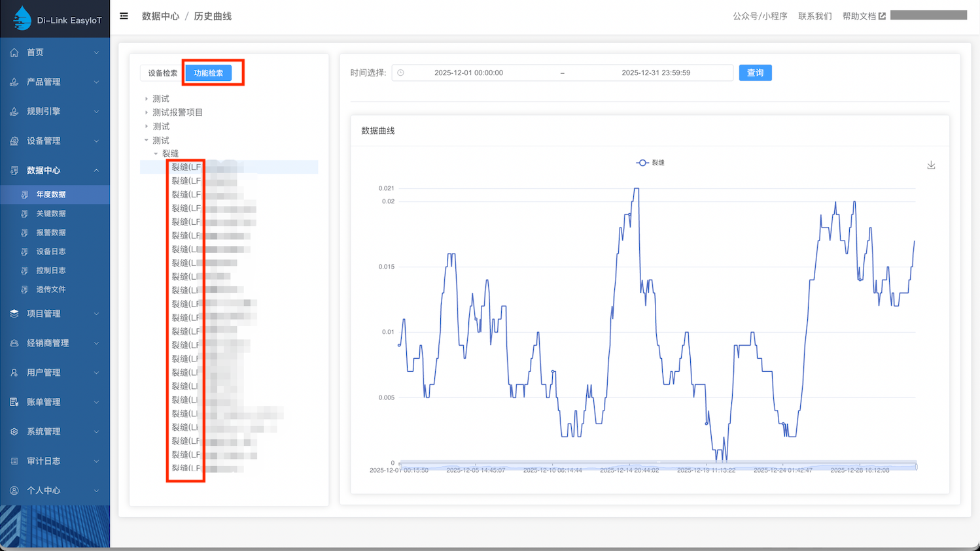The width and height of the screenshot is (980, 551).
Task: Download the data curve chart image
Action: (931, 165)
